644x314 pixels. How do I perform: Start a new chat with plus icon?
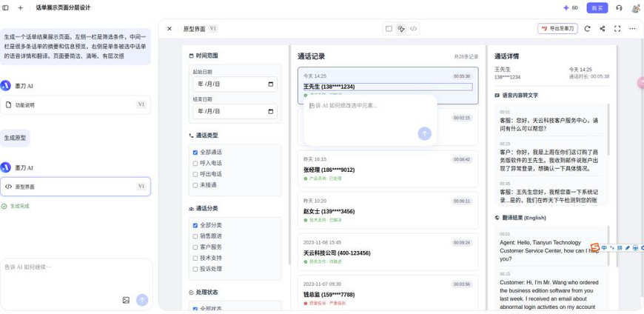tap(21, 8)
